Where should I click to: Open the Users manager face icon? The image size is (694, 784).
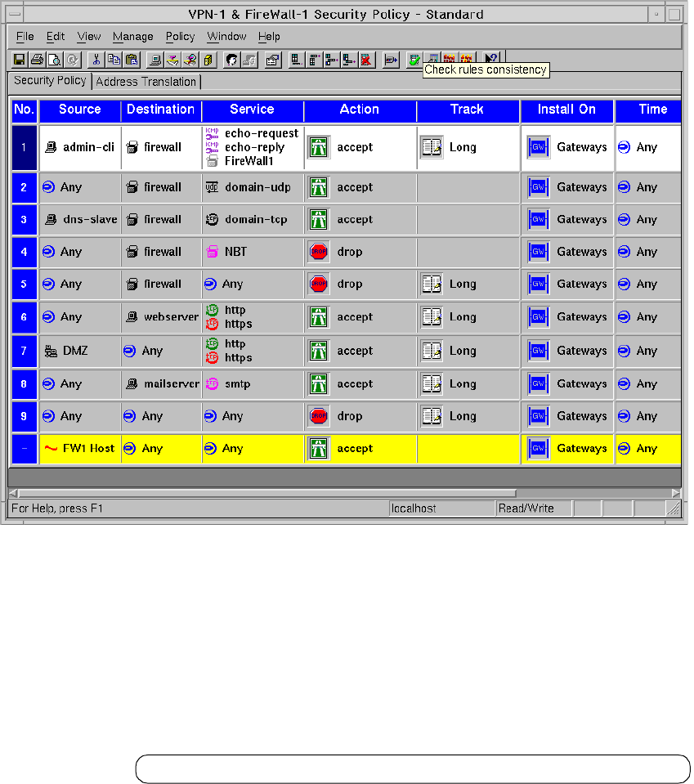(x=231, y=60)
